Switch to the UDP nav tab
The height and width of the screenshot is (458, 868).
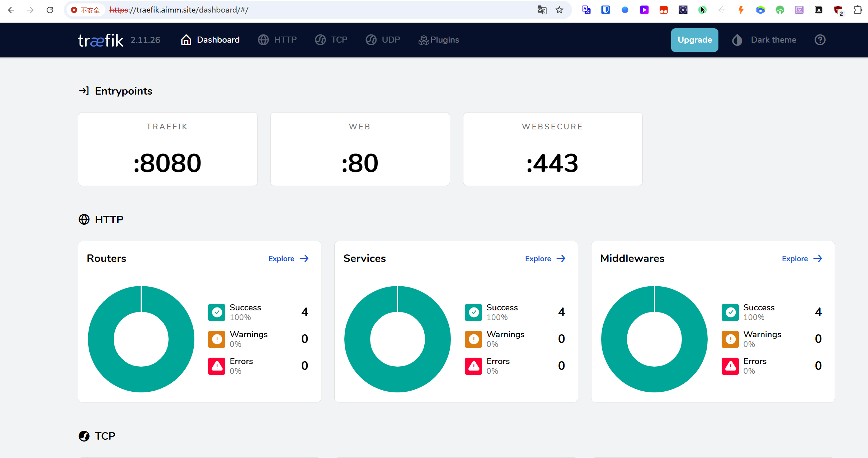pyautogui.click(x=383, y=40)
